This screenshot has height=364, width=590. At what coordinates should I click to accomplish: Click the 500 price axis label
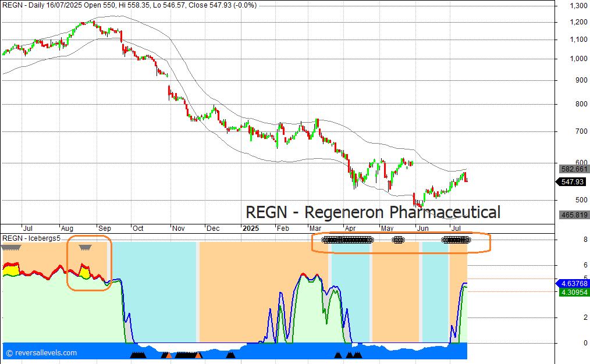[x=581, y=200]
